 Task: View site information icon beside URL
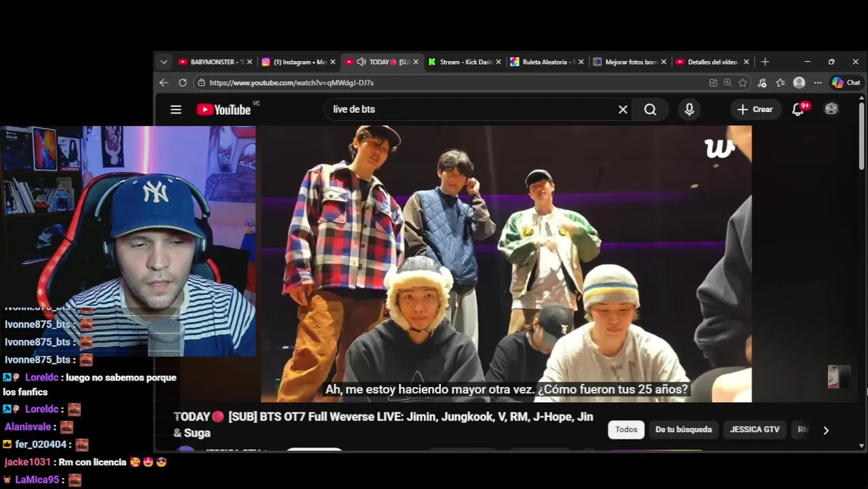click(x=200, y=82)
